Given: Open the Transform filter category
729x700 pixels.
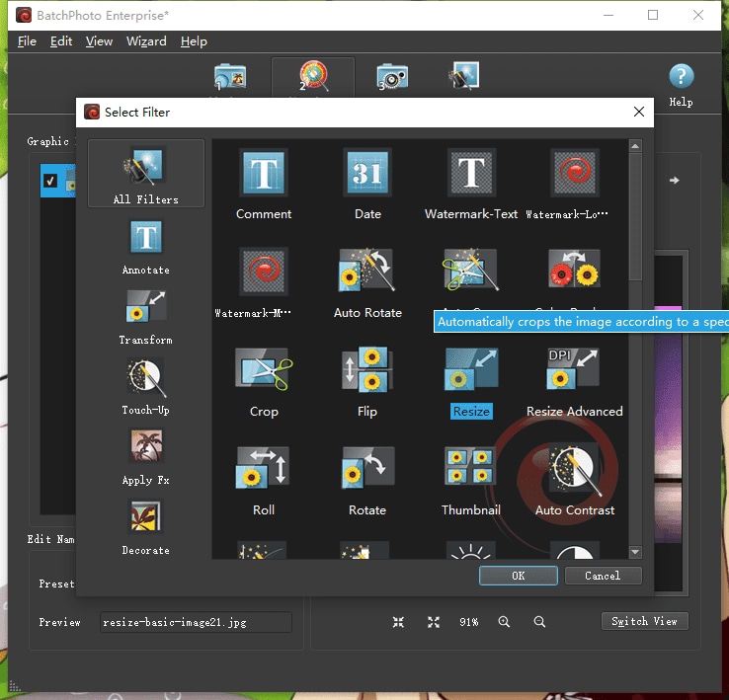Looking at the screenshot, I should coord(146,318).
